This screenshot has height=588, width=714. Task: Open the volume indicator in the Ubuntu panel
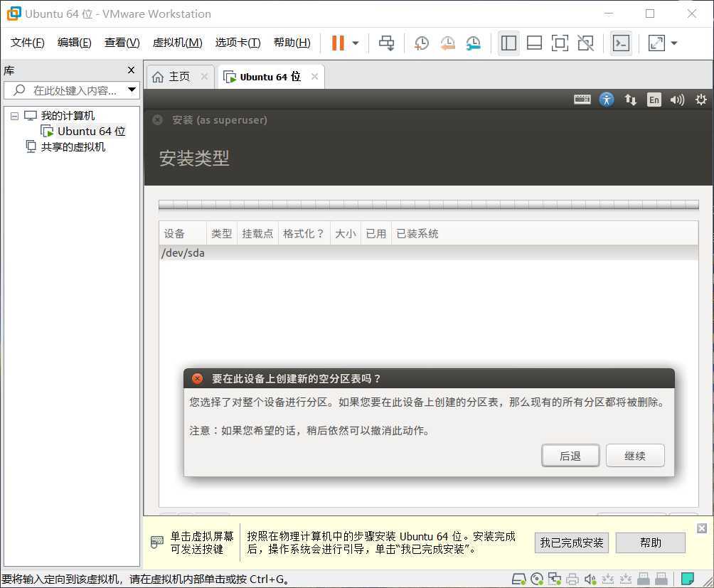(x=677, y=100)
